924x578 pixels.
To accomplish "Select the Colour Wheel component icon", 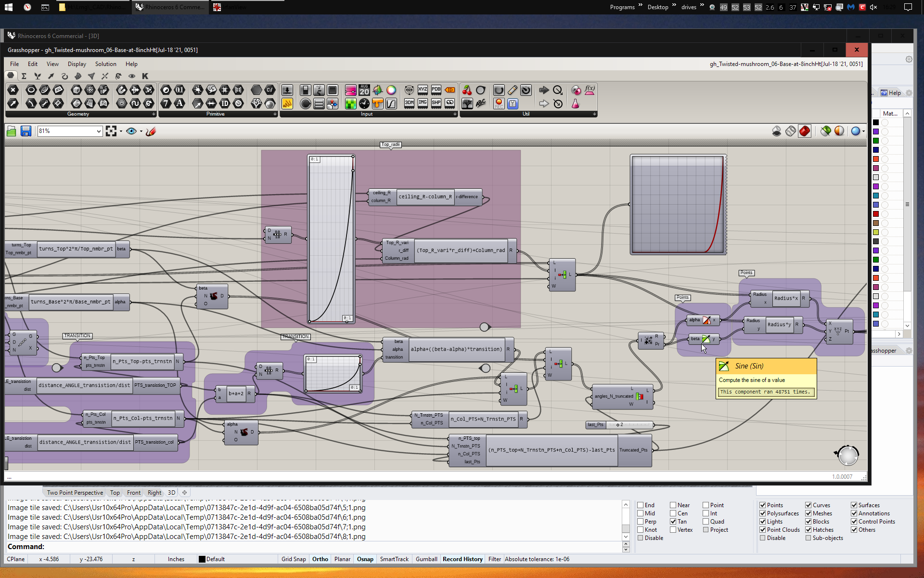I will point(391,90).
